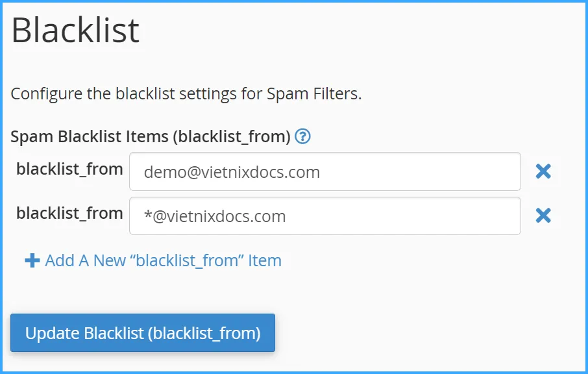588x374 pixels.
Task: Click the Spam Blacklist Items section label
Action: click(x=150, y=136)
